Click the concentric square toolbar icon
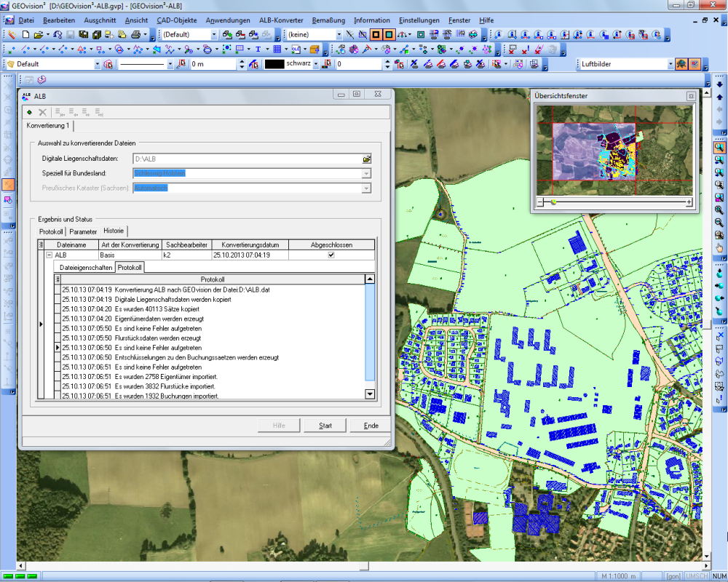 pos(421,34)
